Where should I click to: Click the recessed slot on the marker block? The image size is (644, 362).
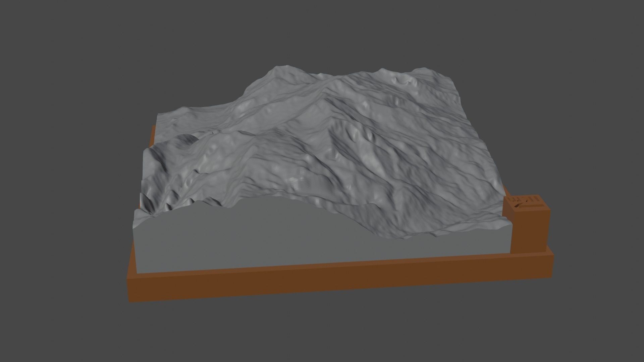pyautogui.click(x=532, y=206)
